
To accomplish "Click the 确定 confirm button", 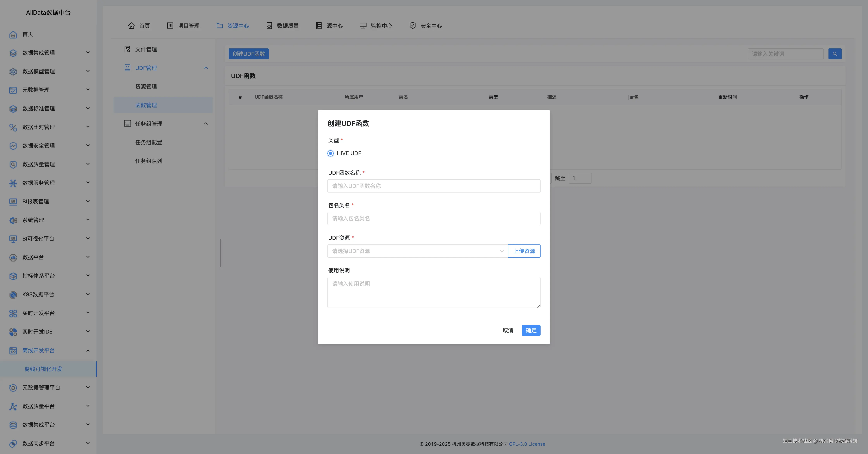I will click(x=531, y=330).
